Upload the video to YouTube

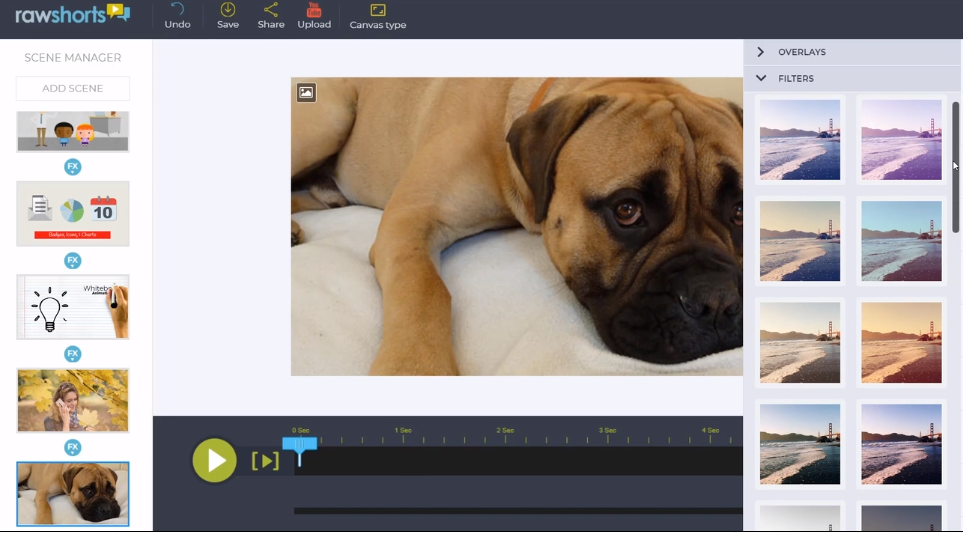(314, 16)
